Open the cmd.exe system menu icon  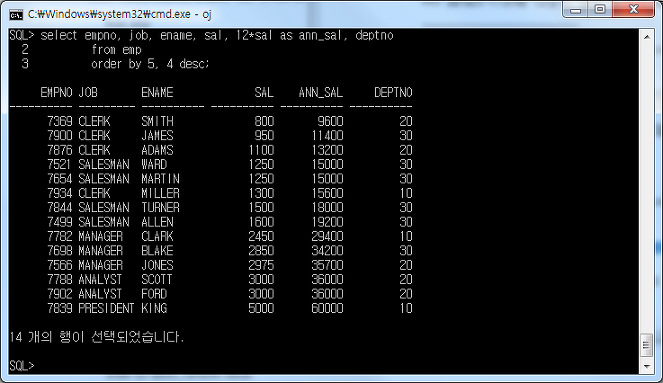(x=16, y=15)
